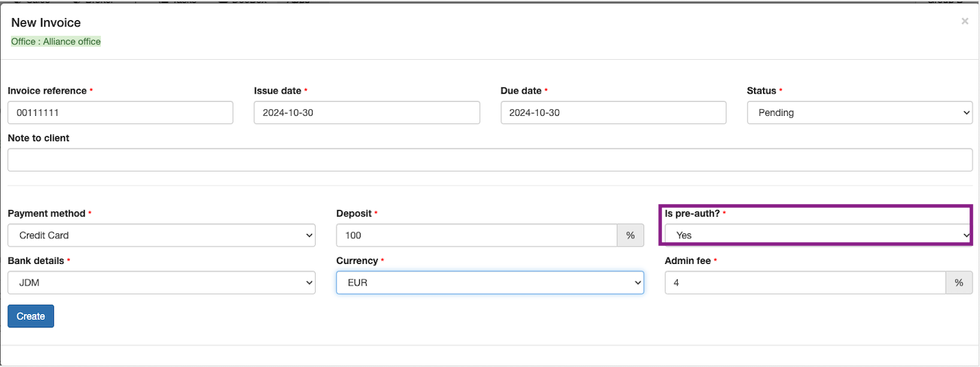
Task: Open the Currency dropdown set to EUR
Action: click(489, 283)
